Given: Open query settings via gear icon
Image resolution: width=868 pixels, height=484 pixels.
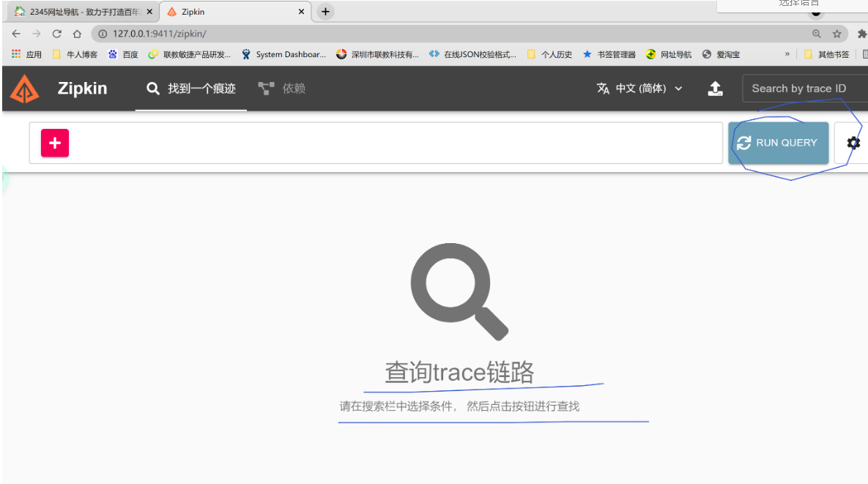Looking at the screenshot, I should [853, 143].
